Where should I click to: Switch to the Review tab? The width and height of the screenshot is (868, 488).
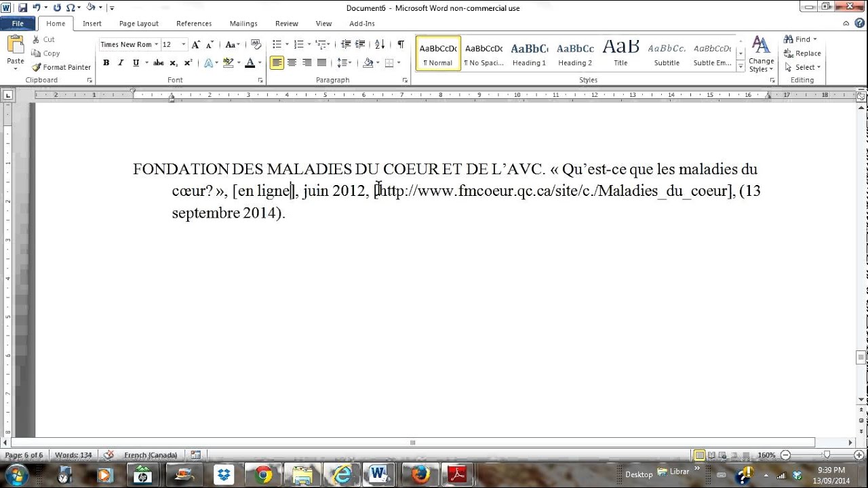point(287,23)
